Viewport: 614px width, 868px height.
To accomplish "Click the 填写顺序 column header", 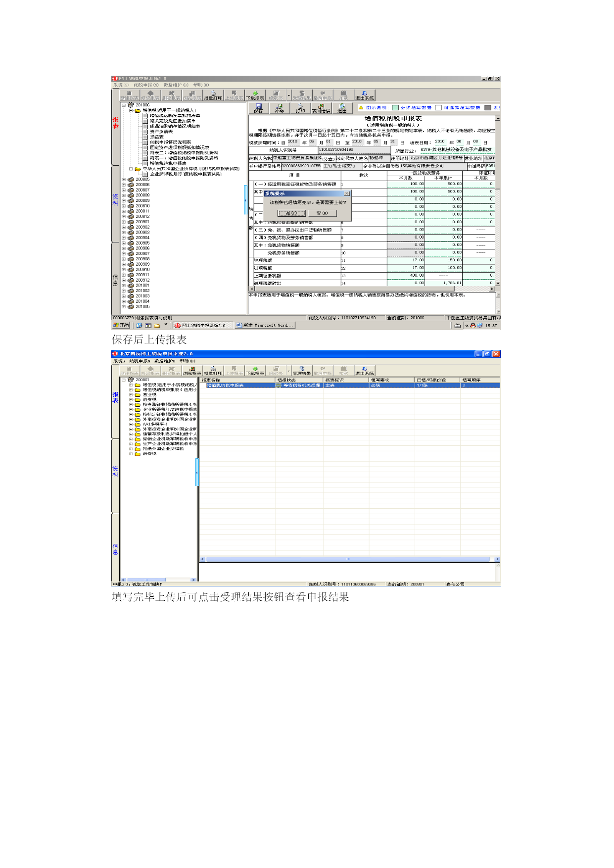I will pyautogui.click(x=480, y=380).
